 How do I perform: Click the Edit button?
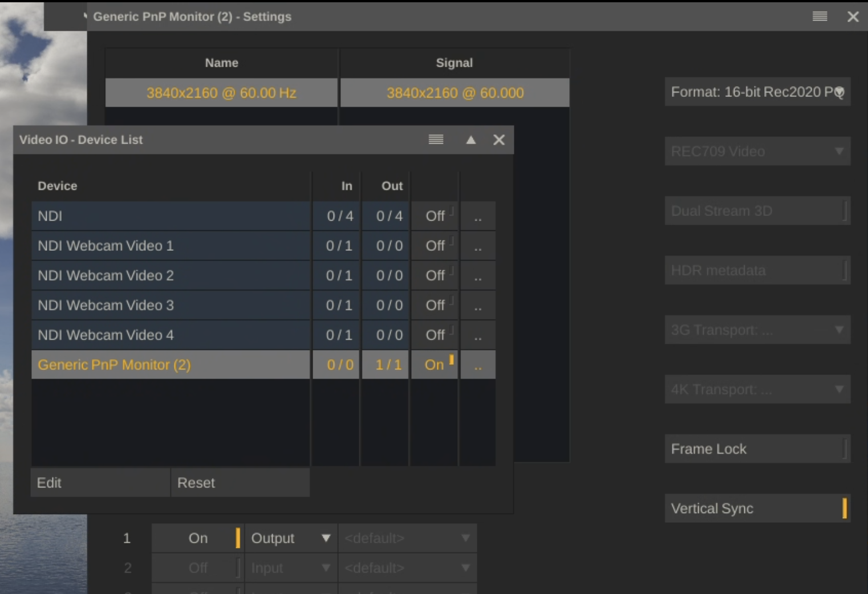(100, 483)
